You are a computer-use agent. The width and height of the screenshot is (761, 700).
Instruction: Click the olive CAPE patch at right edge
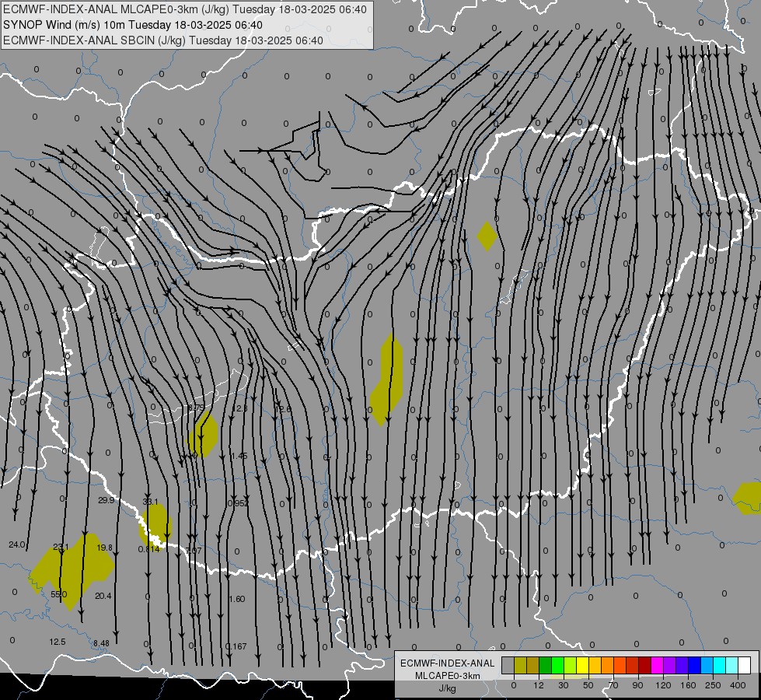click(x=748, y=498)
